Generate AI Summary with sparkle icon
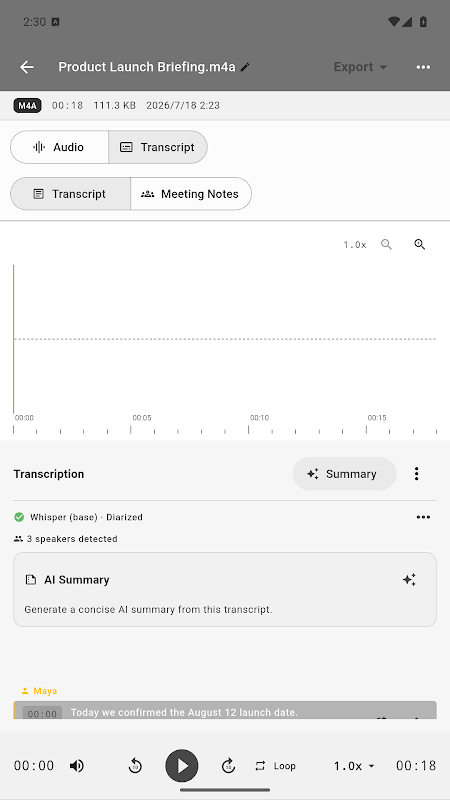Image resolution: width=450 pixels, height=800 pixels. click(409, 580)
